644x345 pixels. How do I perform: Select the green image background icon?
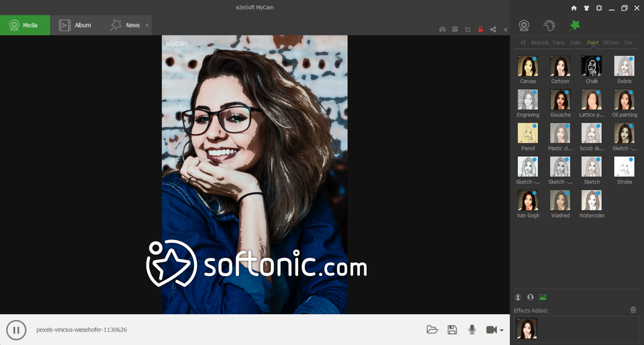(543, 297)
